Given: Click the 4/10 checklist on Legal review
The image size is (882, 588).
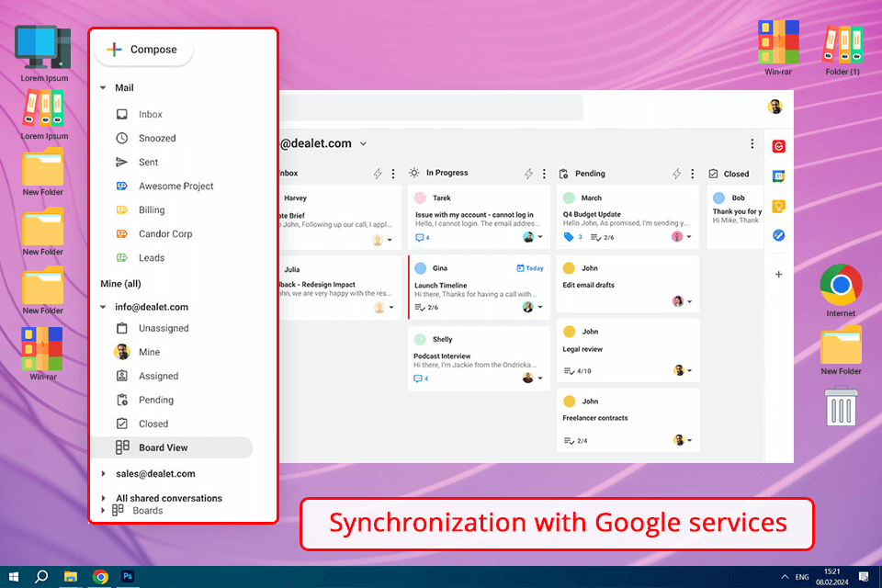Looking at the screenshot, I should [x=577, y=371].
